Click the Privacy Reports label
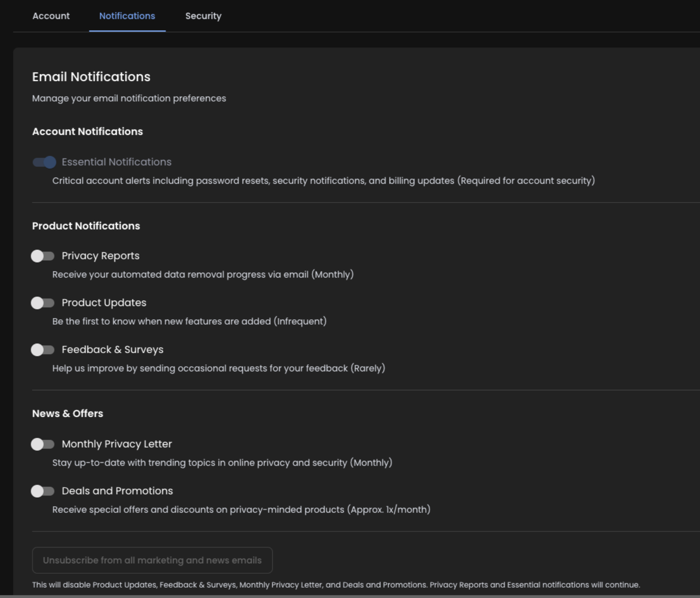 [x=101, y=256]
